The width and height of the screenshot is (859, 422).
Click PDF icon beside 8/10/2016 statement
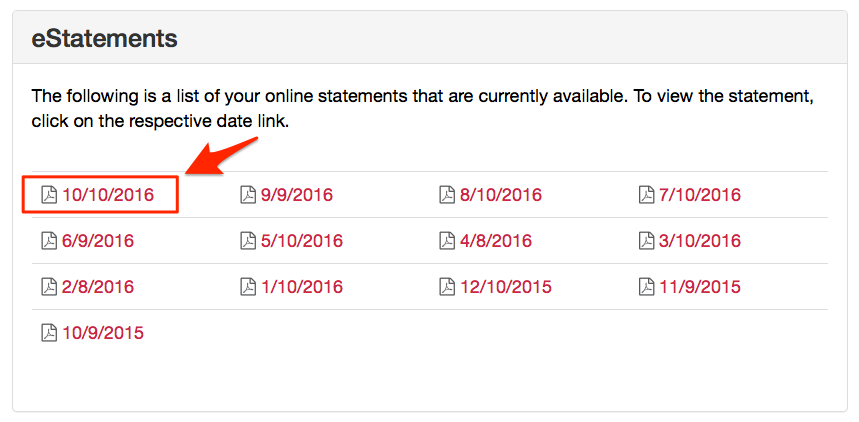(447, 195)
